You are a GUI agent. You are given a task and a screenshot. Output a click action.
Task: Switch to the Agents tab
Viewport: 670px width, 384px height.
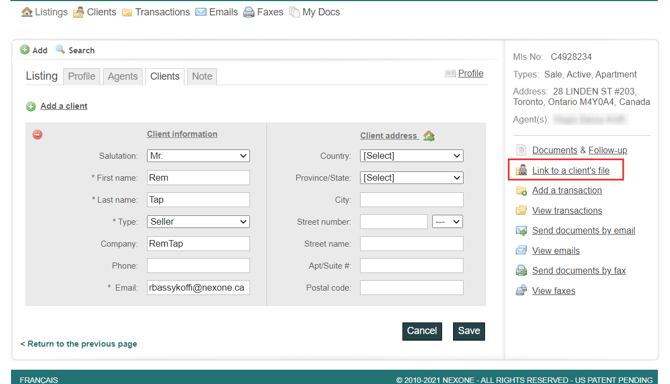coord(123,76)
